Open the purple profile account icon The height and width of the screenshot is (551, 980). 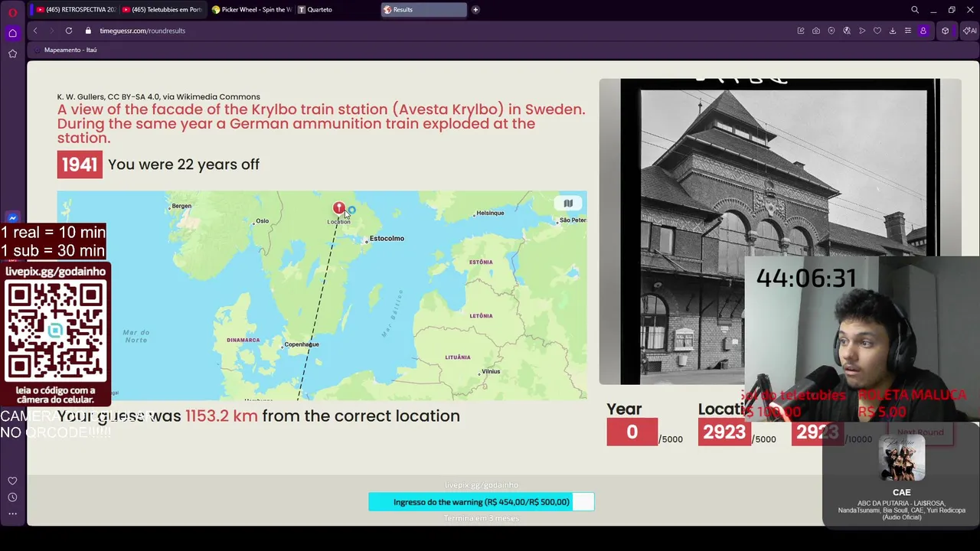coord(923,31)
